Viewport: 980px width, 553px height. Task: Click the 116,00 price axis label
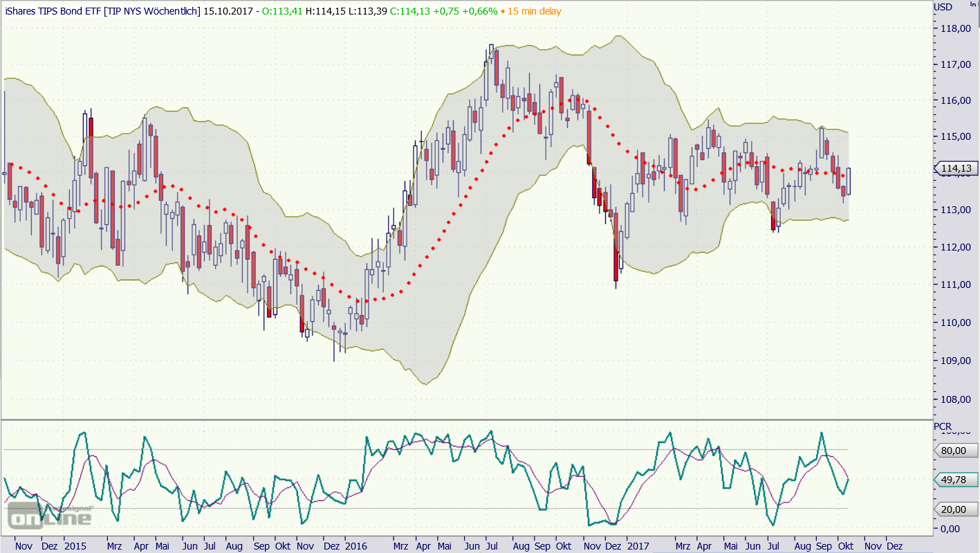(x=954, y=100)
